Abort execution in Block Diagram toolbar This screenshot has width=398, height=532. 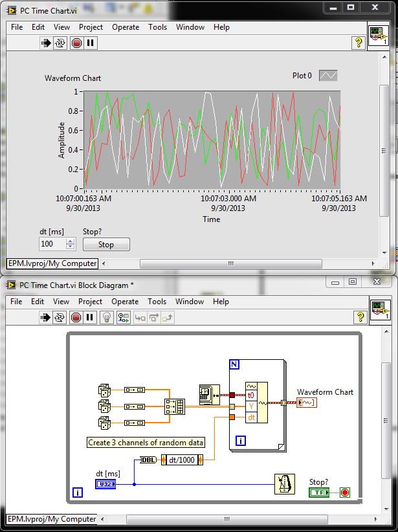76,318
